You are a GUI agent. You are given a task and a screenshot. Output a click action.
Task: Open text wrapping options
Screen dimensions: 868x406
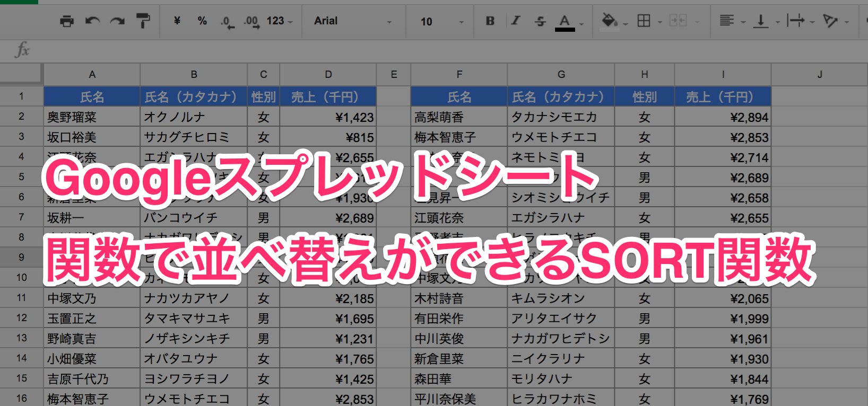point(795,21)
